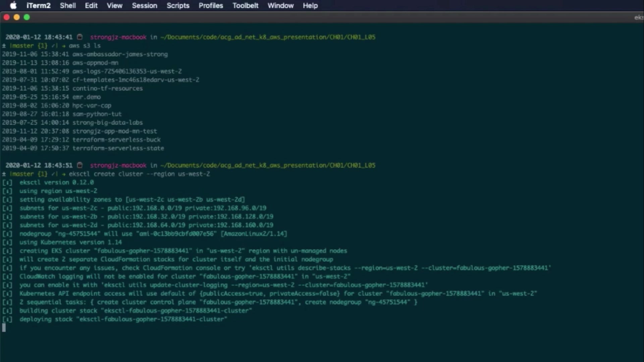
Task: Click the info marker beside eksctl version line
Action: click(x=7, y=182)
